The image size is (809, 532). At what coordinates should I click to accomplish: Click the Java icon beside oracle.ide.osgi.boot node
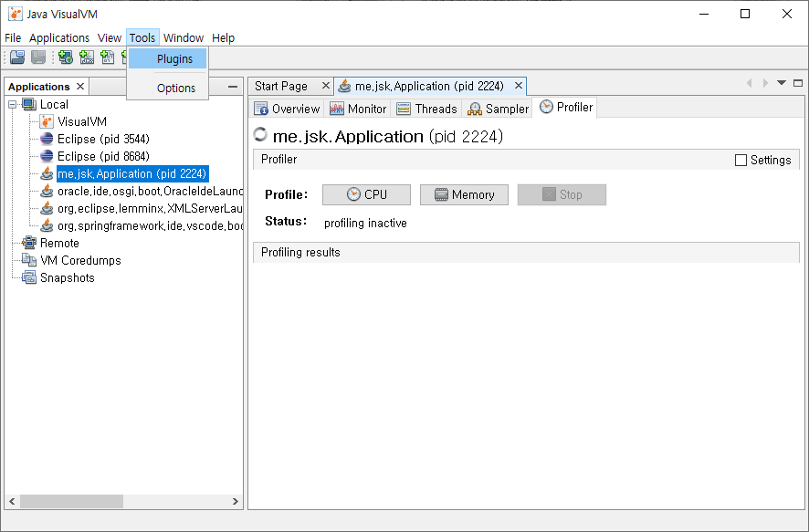pos(47,192)
